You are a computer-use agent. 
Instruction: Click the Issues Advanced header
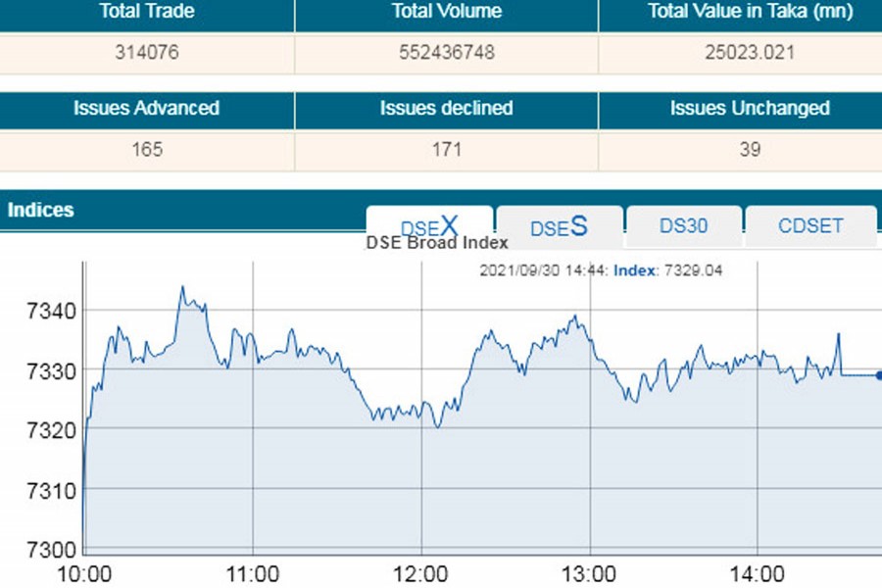pos(147,109)
